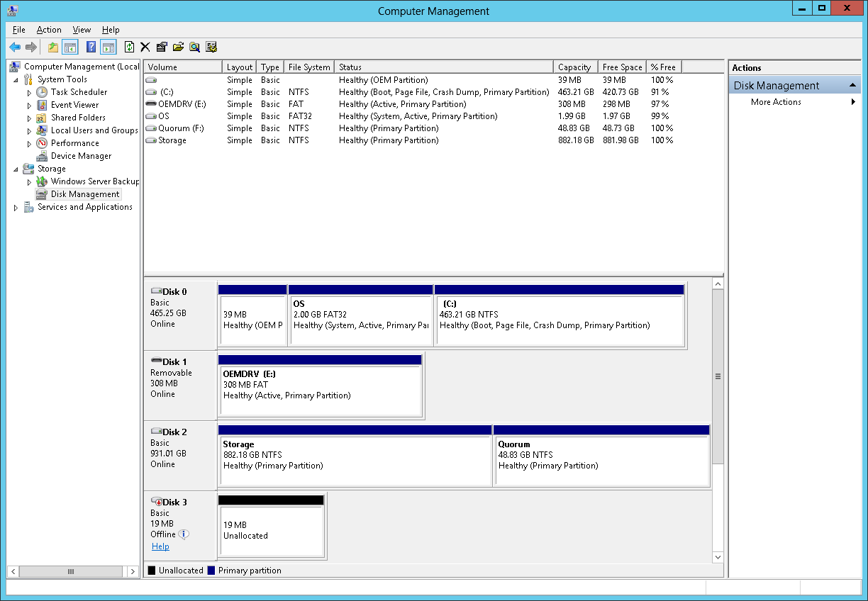Open the More Actions submenu arrow
This screenshot has width=868, height=601.
(853, 102)
